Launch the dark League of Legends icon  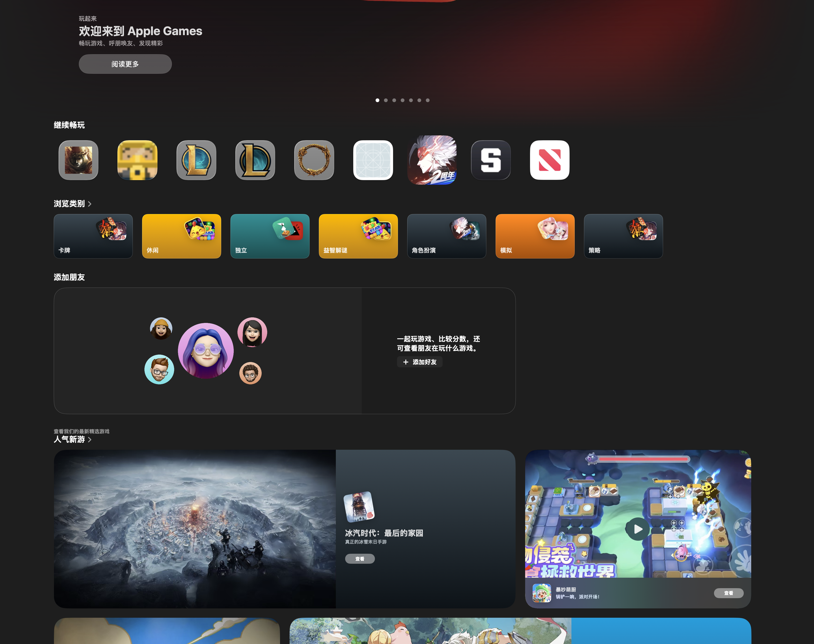pos(255,160)
